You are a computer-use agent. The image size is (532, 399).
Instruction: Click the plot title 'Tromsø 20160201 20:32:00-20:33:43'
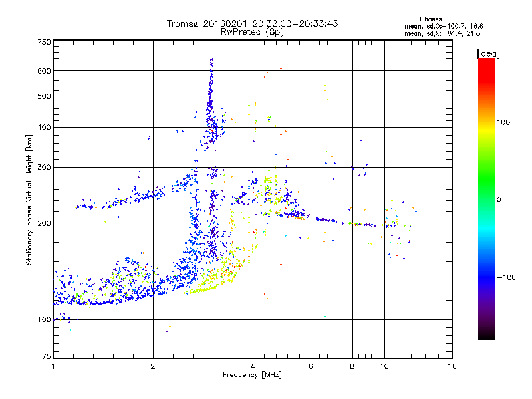(252, 23)
